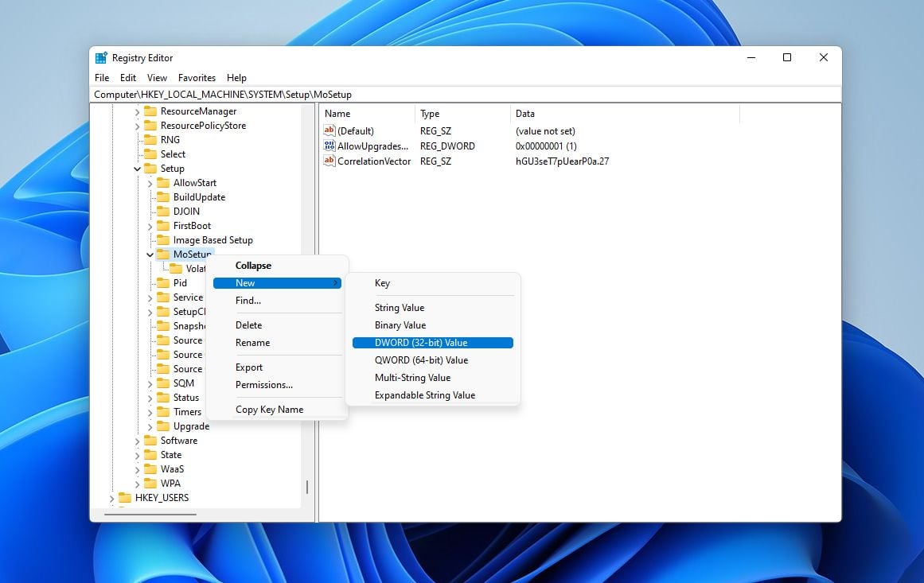Viewport: 924px width, 583px height.
Task: Open the Favorites menu
Action: point(197,78)
